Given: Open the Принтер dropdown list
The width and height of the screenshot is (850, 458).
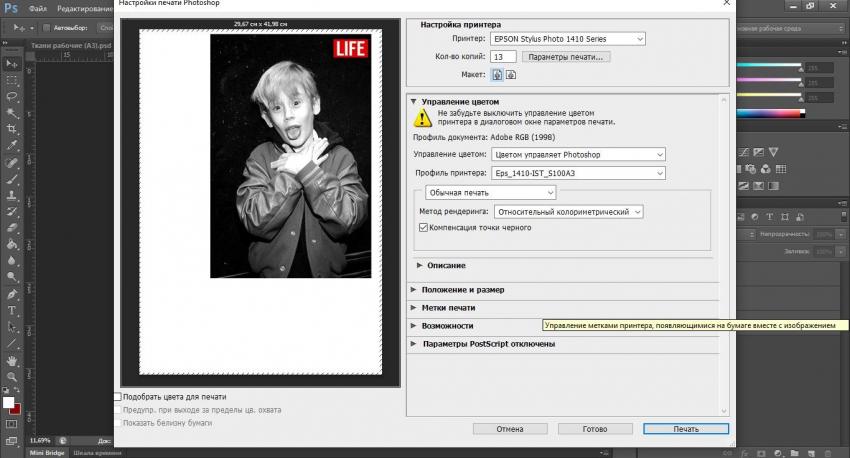Looking at the screenshot, I should point(568,39).
